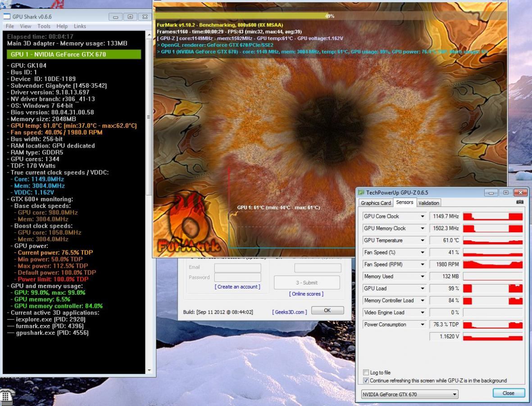Click the phone icon at the desktop corner
Viewport: 532px width, 406px height.
point(6,396)
